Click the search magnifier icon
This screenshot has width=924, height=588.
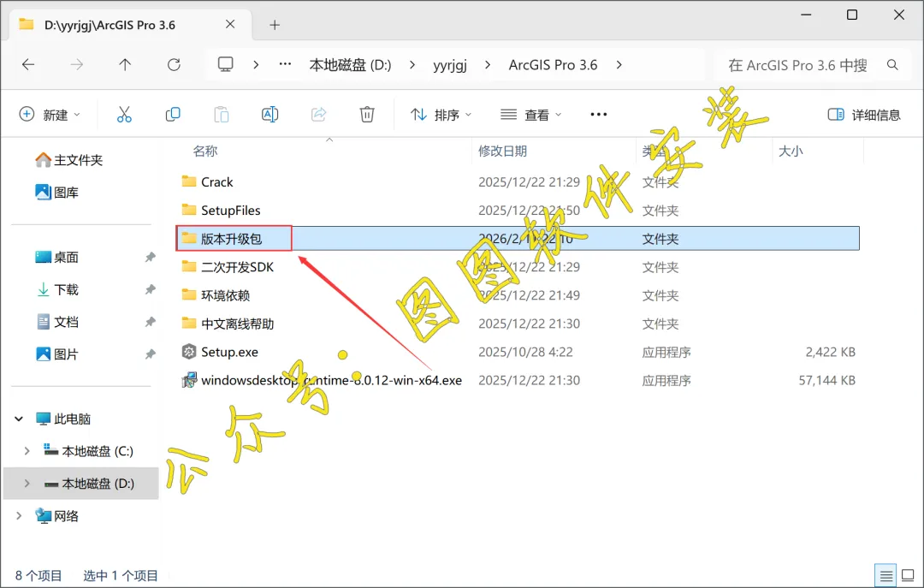pos(892,65)
